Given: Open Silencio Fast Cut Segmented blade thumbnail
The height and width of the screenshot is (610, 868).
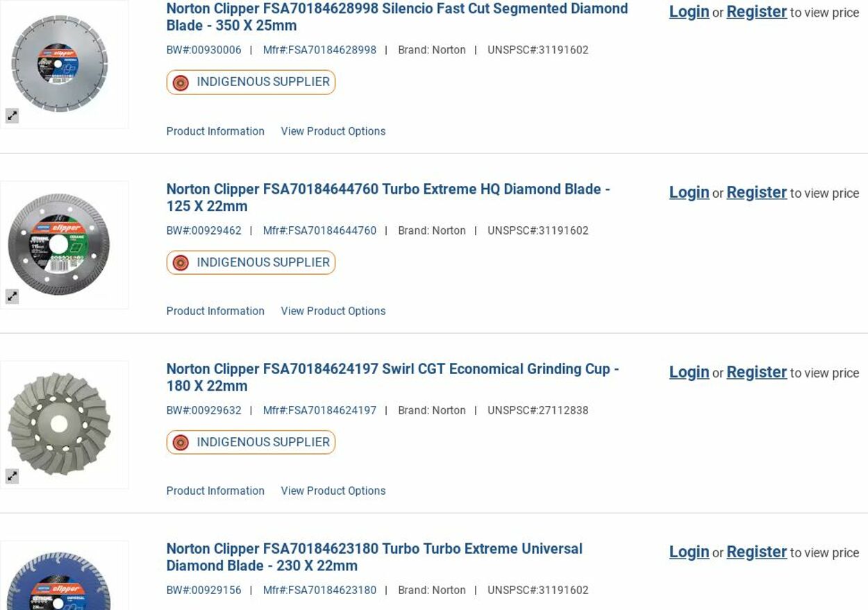Looking at the screenshot, I should [60, 64].
